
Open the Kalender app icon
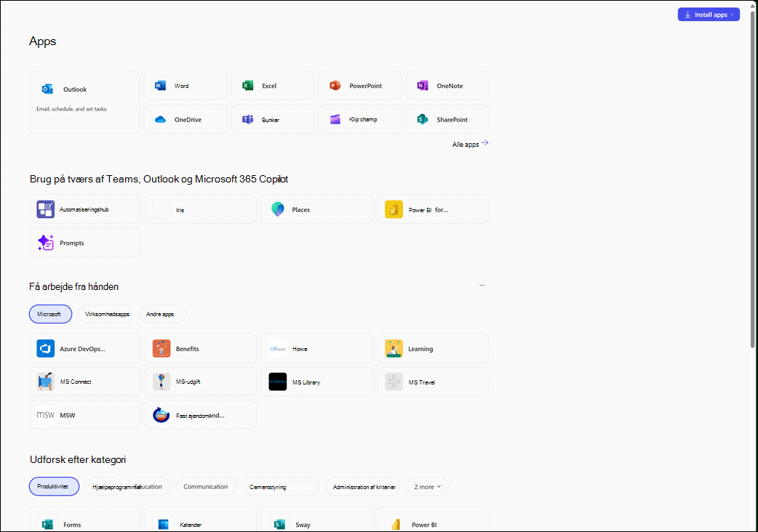[x=164, y=524]
